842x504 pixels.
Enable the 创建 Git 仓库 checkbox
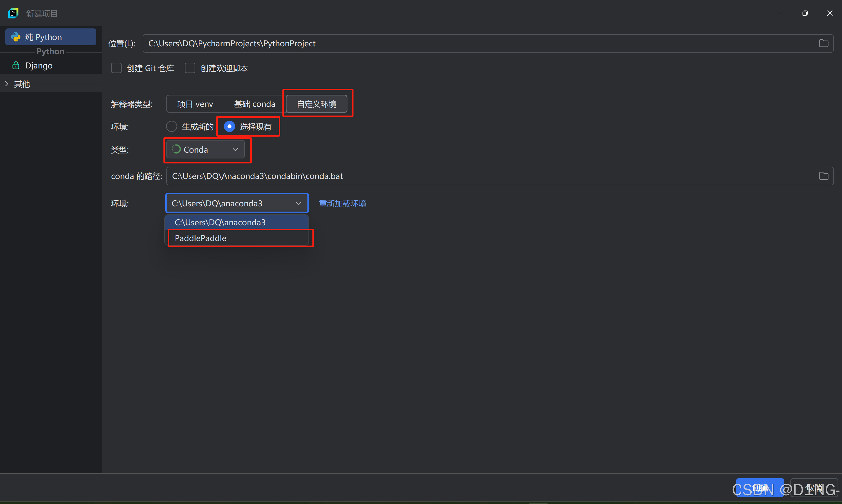coord(116,68)
